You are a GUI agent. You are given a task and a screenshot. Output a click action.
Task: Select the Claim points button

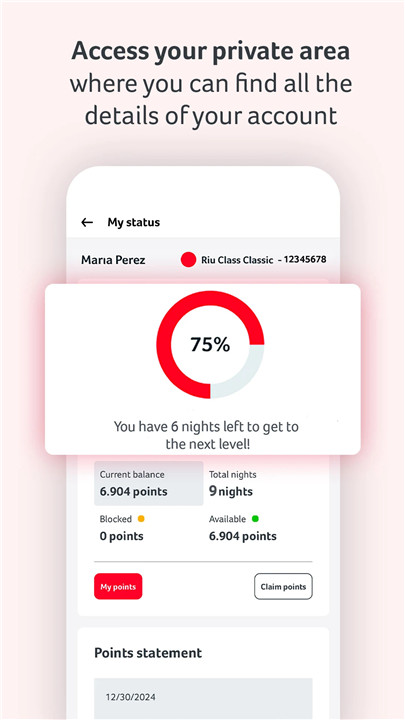pos(283,586)
